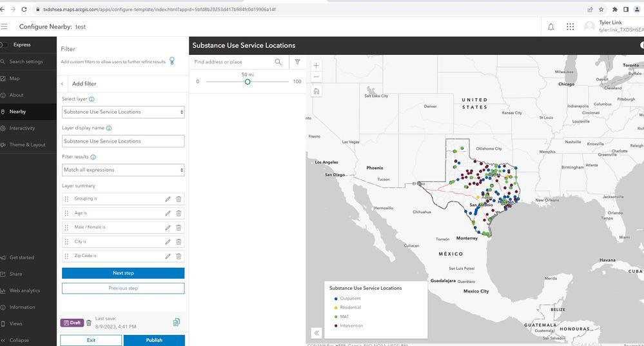The image size is (644, 346).
Task: Click the filter tips lightbulb icon
Action: tap(172, 61)
